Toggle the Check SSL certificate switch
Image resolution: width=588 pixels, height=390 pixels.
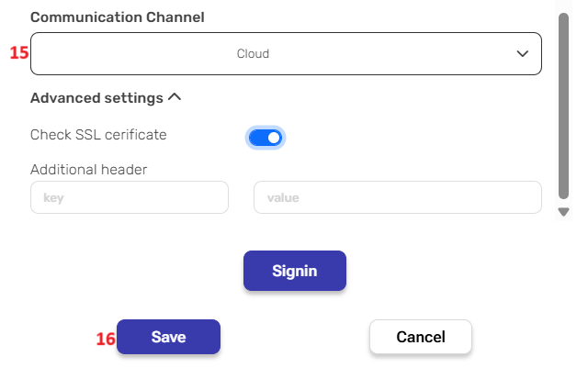pos(266,137)
